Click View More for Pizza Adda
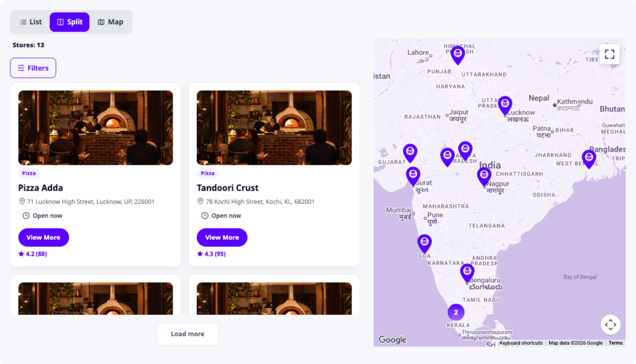This screenshot has height=364, width=636. 43,237
